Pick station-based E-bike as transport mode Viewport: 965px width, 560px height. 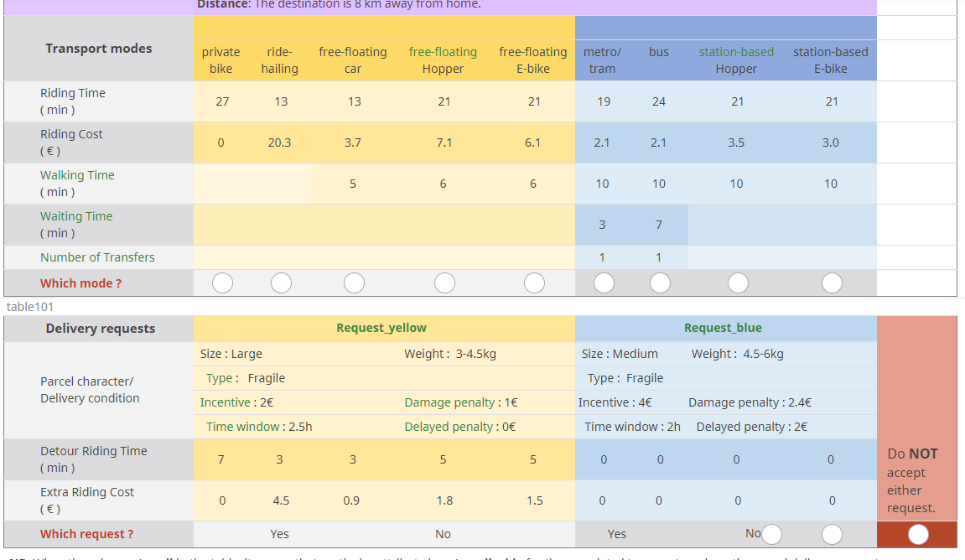[x=832, y=283]
